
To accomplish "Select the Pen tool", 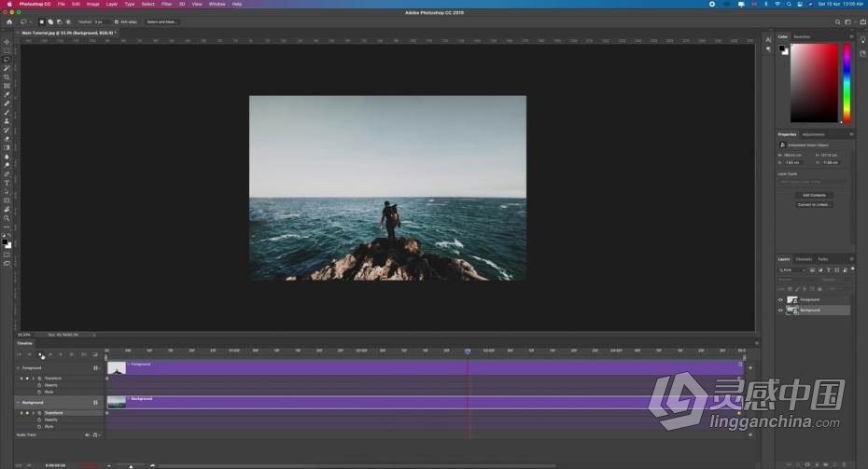I will [7, 174].
